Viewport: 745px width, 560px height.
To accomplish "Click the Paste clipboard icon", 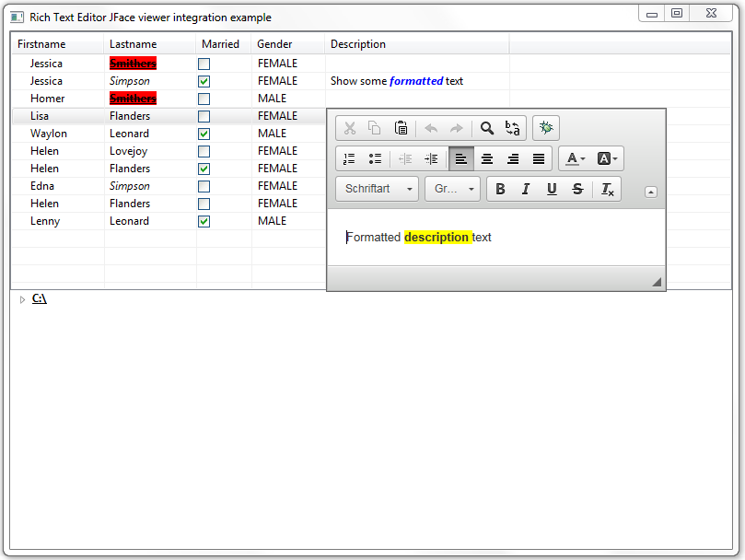I will pyautogui.click(x=401, y=128).
